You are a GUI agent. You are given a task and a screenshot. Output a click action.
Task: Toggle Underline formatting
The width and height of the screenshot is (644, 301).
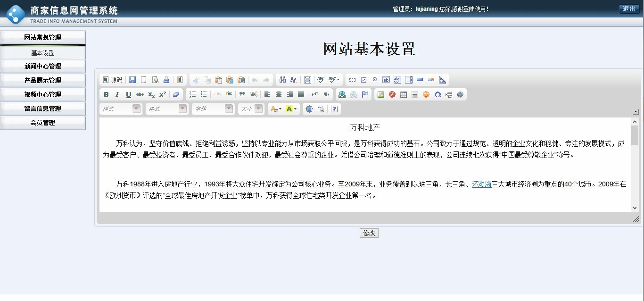pyautogui.click(x=129, y=94)
